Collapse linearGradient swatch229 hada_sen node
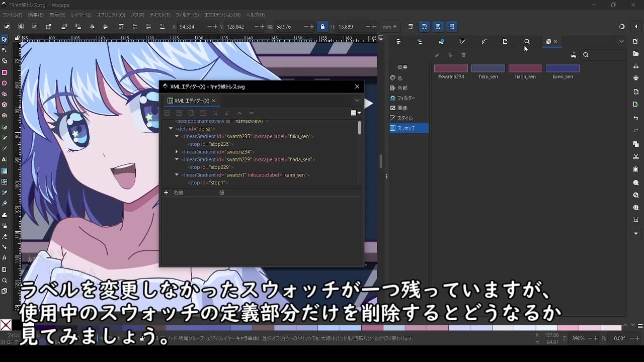 point(177,159)
